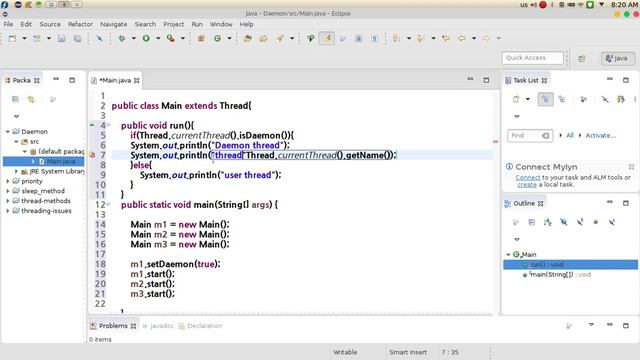Screen dimensions: 640x360
Task: Click the Run Last Tool (external tools) icon
Action: [171, 38]
